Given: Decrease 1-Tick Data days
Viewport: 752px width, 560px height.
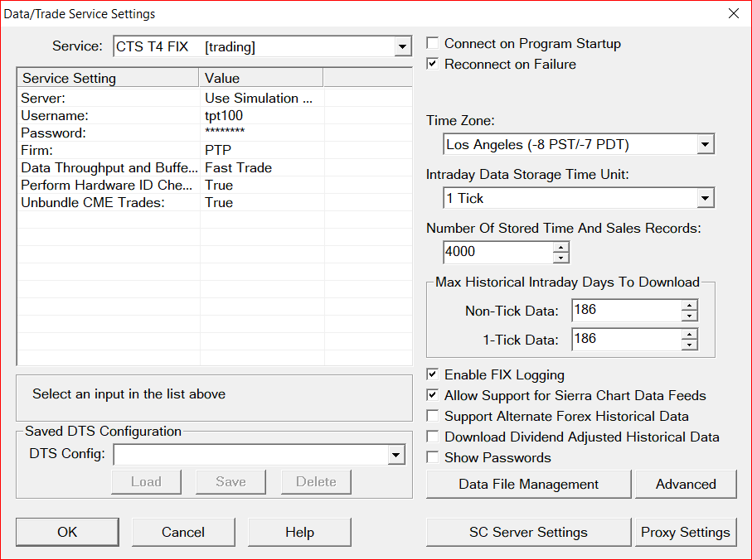Looking at the screenshot, I should tap(689, 345).
